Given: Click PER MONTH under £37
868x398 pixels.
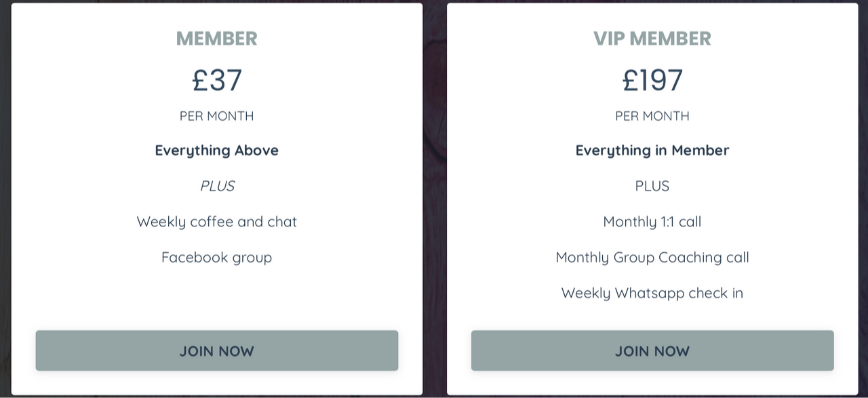Looking at the screenshot, I should tap(217, 116).
